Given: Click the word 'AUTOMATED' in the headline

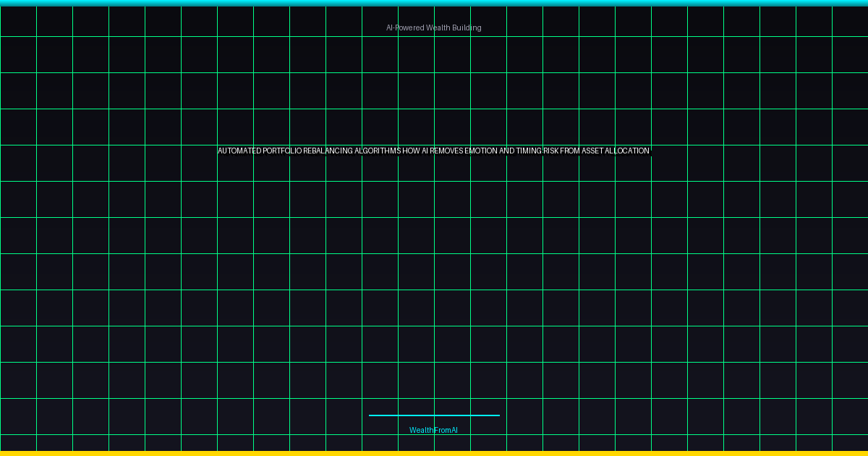Looking at the screenshot, I should (x=239, y=151).
